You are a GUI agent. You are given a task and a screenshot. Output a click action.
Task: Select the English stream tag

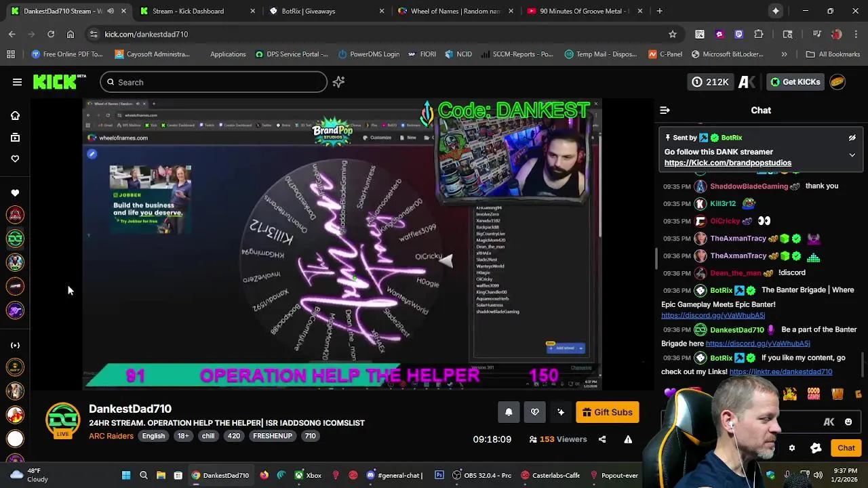tap(153, 436)
